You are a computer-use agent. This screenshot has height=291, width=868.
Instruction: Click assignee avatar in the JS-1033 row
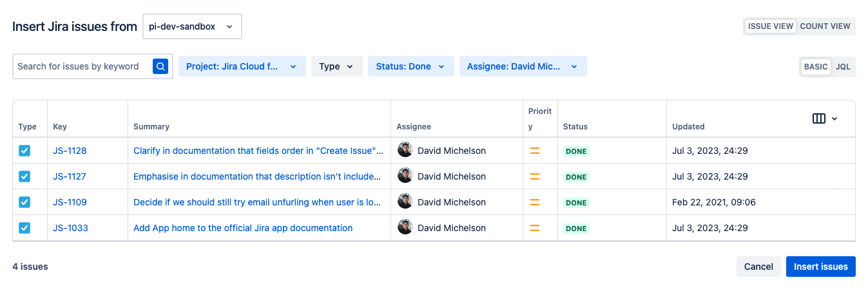pyautogui.click(x=405, y=228)
